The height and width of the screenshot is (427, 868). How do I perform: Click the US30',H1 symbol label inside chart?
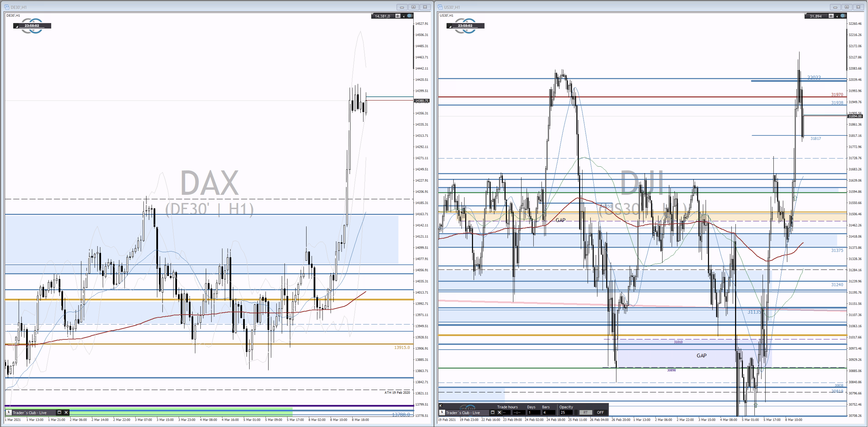coord(447,15)
